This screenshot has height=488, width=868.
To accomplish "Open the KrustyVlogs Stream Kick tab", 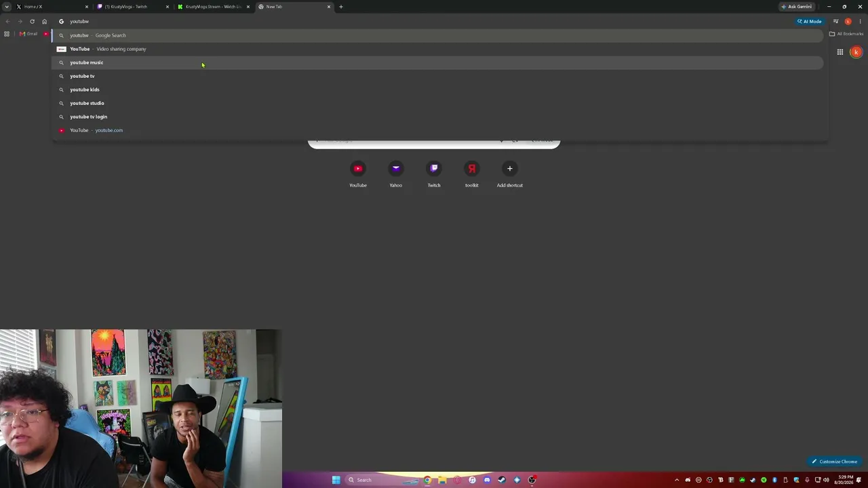I will pos(213,7).
